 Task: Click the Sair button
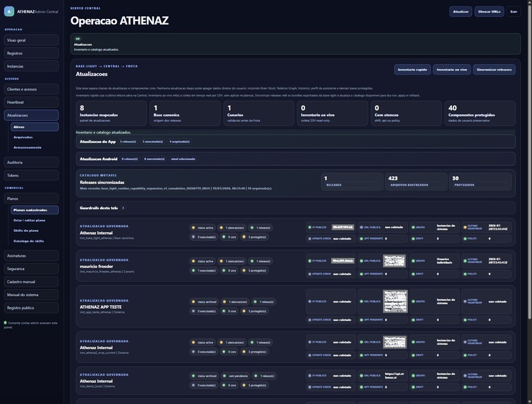click(514, 11)
